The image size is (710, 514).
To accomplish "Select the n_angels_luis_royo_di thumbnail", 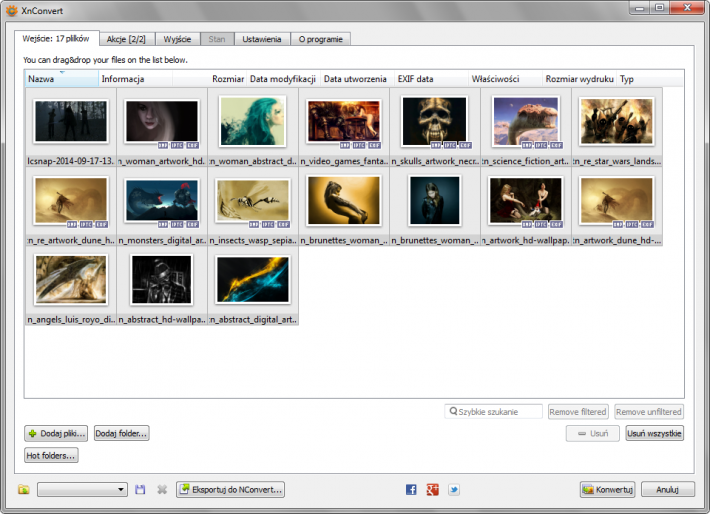I will (71, 279).
